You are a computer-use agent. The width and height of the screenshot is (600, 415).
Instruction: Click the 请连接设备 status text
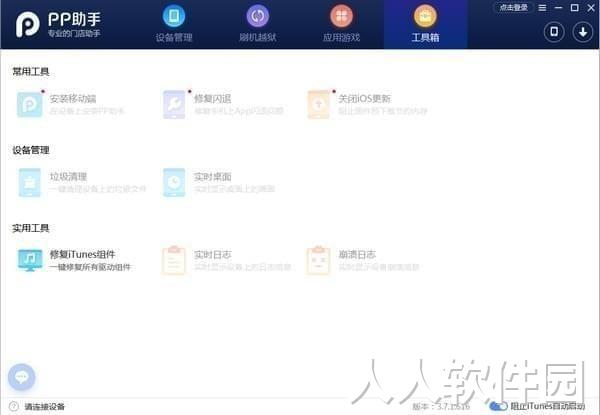(x=44, y=407)
